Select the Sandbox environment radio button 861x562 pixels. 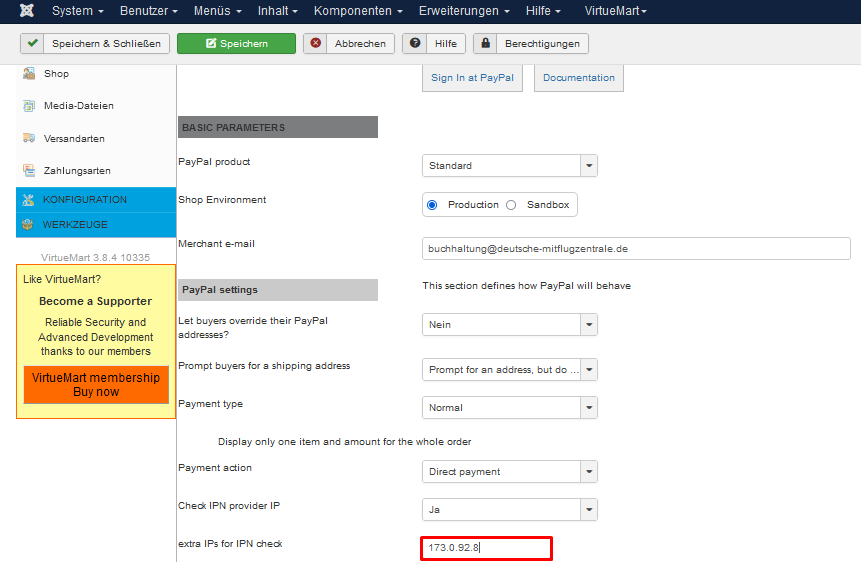click(511, 205)
